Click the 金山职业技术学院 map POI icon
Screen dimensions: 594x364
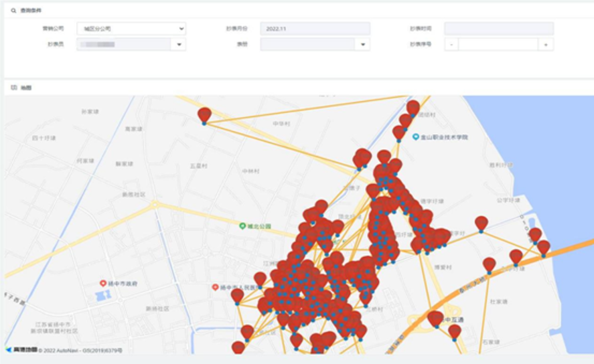pyautogui.click(x=416, y=136)
